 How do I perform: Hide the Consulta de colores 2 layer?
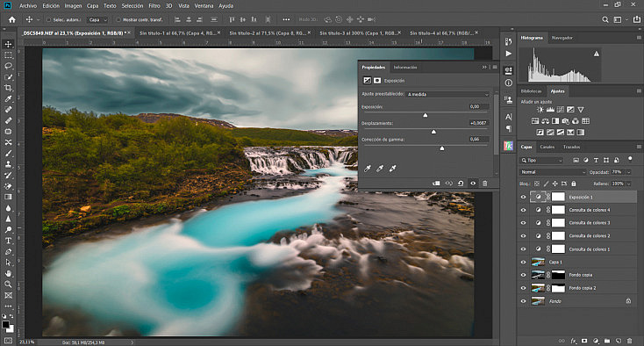pyautogui.click(x=523, y=236)
